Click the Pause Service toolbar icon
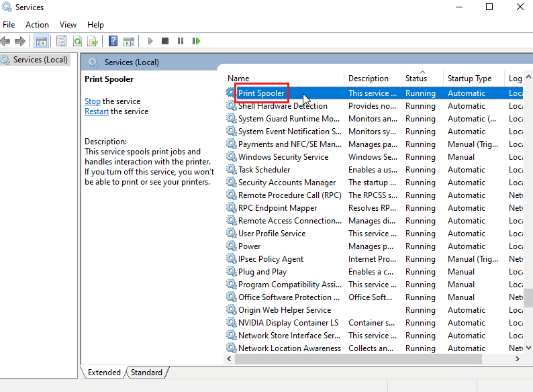Screen dimensions: 533x392 tap(181, 41)
